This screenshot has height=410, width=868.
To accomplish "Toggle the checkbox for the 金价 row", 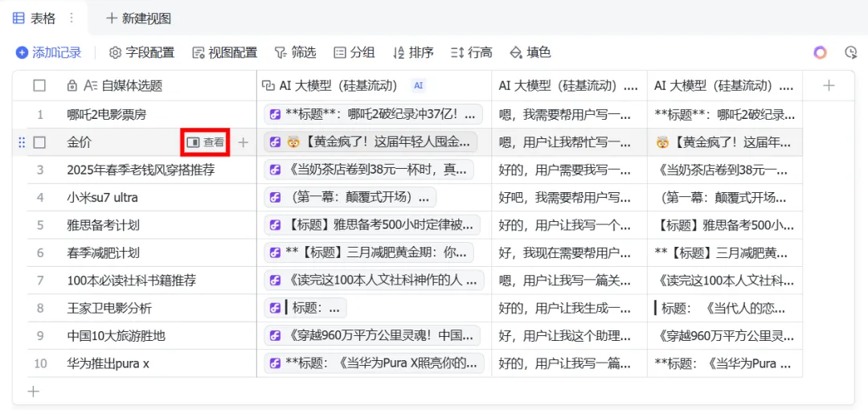I will [39, 142].
